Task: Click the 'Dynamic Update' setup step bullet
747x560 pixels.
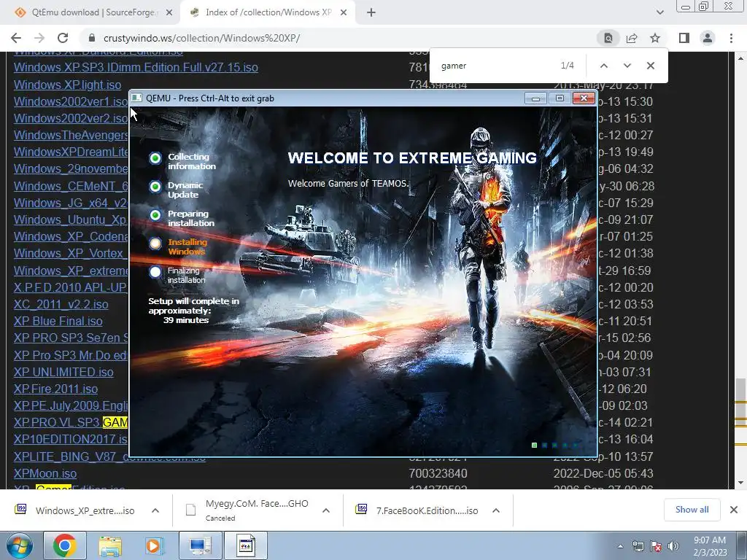Action: pyautogui.click(x=155, y=187)
